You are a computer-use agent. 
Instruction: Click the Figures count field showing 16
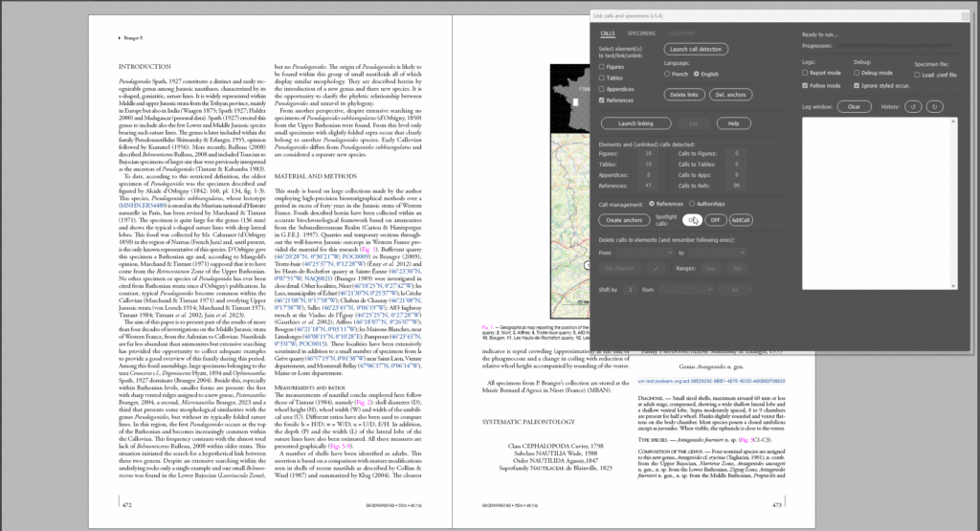[648, 153]
